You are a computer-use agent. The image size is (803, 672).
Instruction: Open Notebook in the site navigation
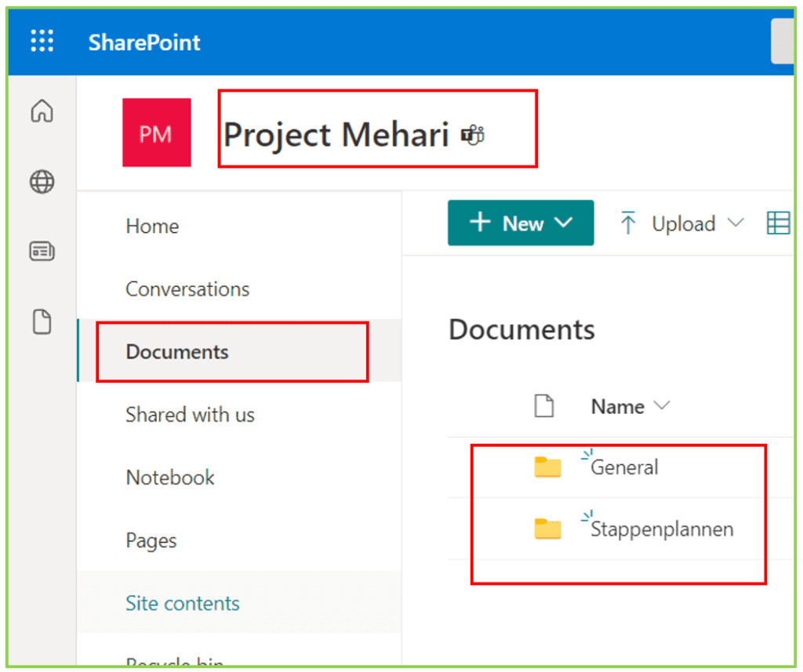(170, 478)
